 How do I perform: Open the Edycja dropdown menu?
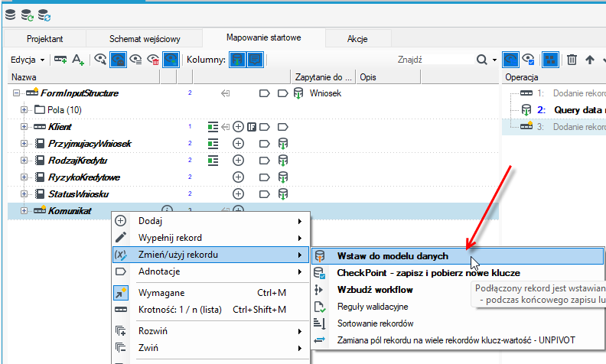coord(28,60)
